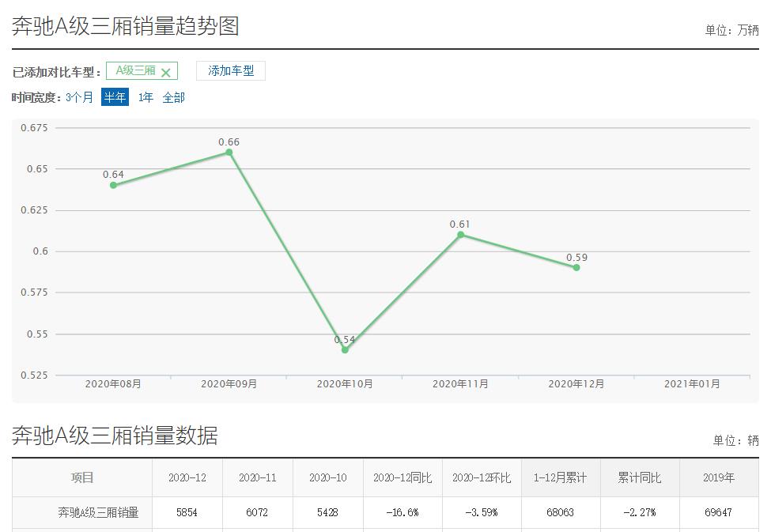Click the 2020-10 column header

328,477
